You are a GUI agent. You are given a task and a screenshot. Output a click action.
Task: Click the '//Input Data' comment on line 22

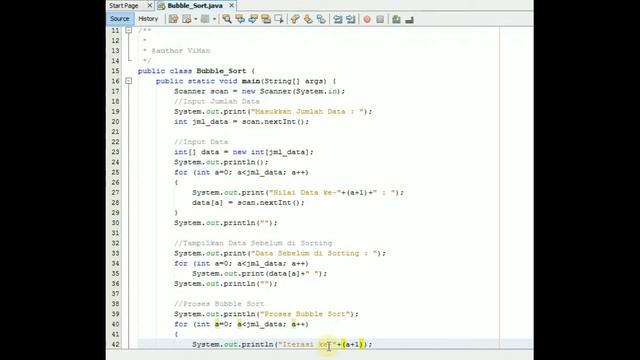click(x=201, y=142)
